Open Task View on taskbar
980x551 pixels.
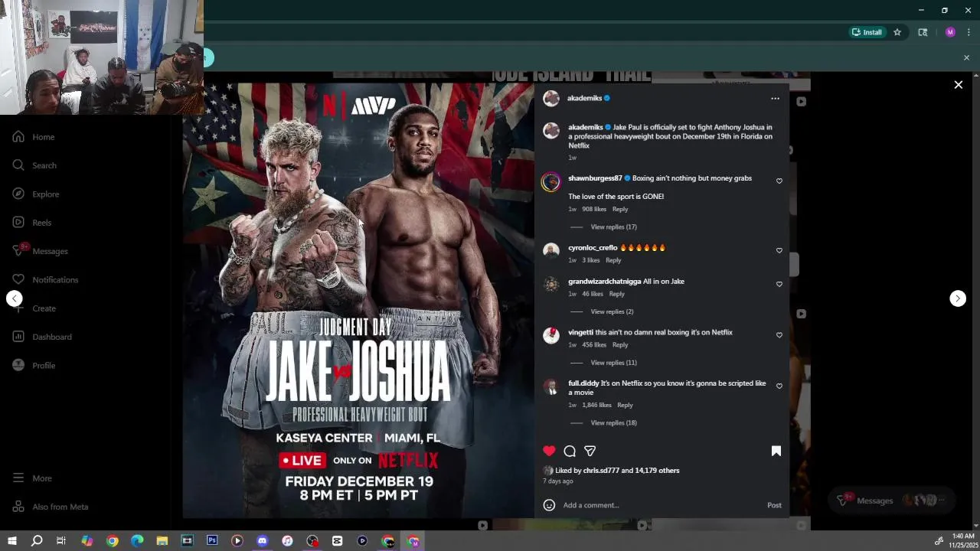(61, 541)
